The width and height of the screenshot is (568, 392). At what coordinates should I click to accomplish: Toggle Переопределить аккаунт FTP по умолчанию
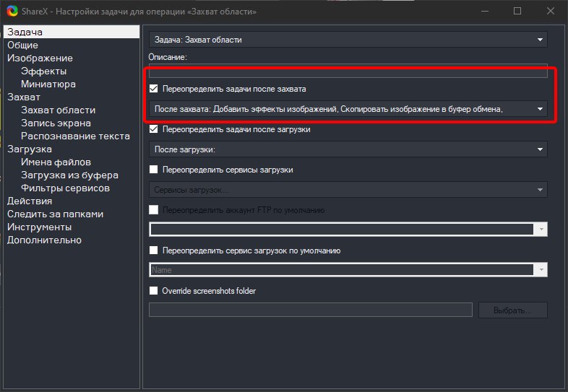pyautogui.click(x=154, y=210)
